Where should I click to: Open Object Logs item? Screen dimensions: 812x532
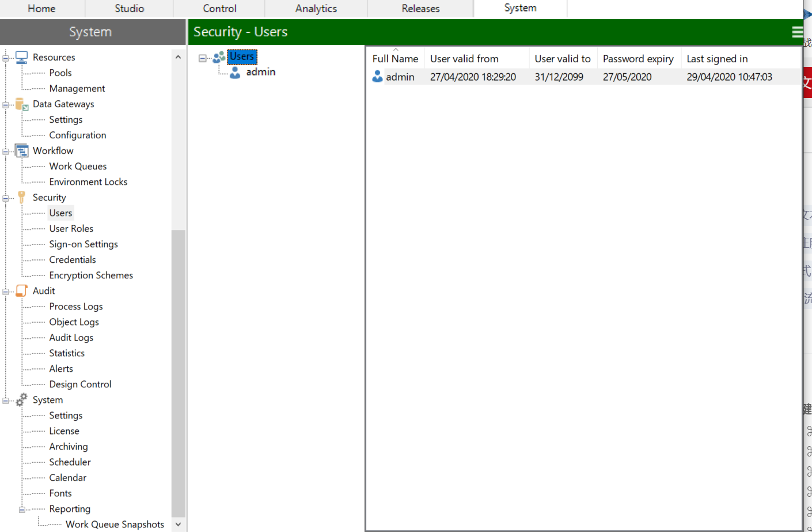[74, 322]
